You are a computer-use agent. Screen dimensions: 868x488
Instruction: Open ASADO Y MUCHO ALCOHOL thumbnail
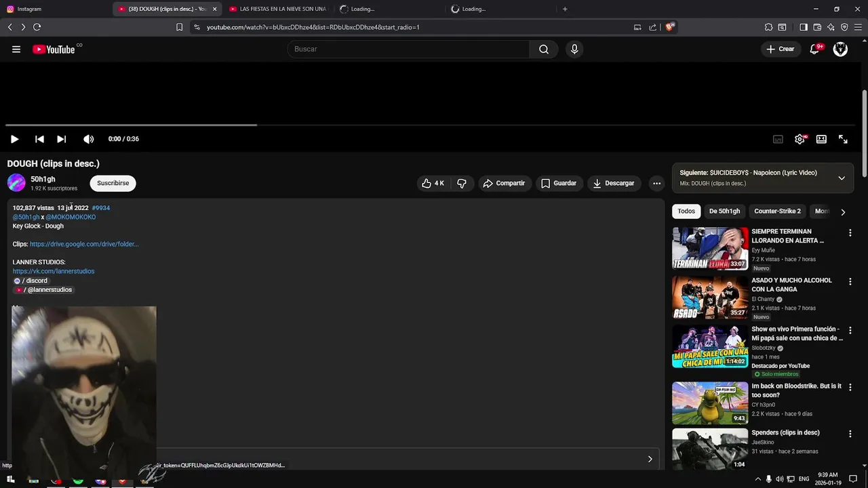(x=710, y=298)
